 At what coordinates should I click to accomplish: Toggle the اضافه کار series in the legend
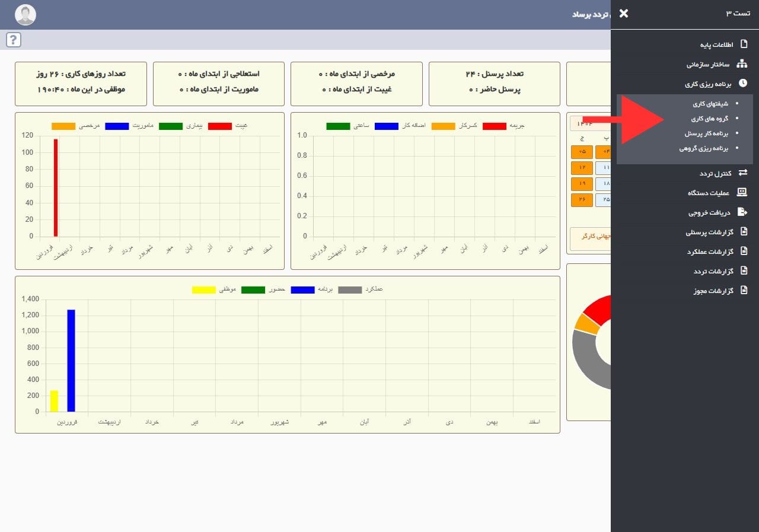pos(386,126)
